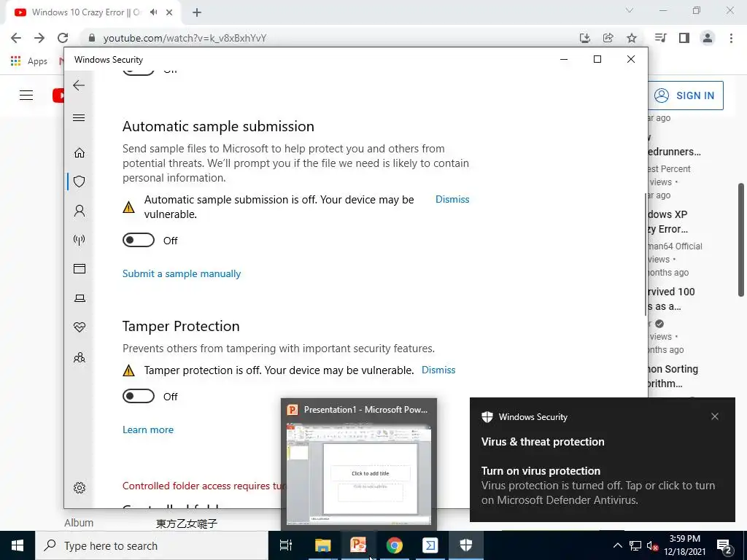Close the Windows 10 Crazy Error tab
747x560 pixels.
click(x=169, y=12)
